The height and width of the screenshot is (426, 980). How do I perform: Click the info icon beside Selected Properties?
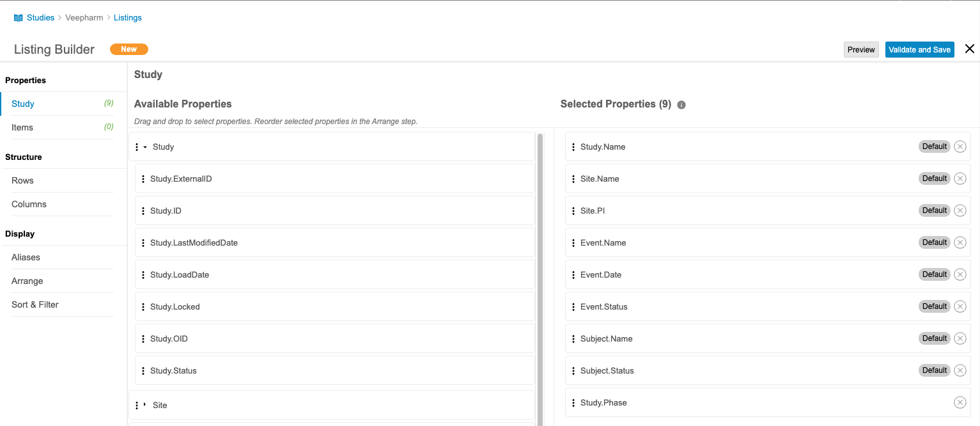[681, 105]
